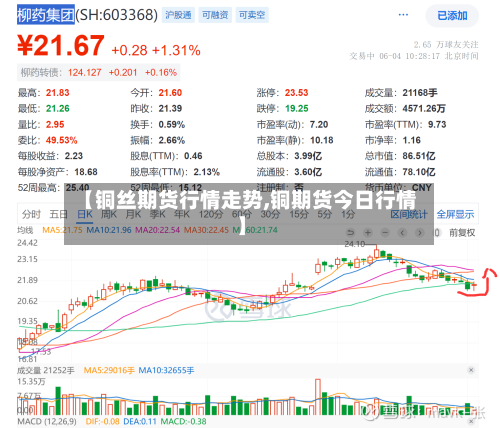Click the 每股净资产 value 18.68
Screen dimensions: 500x428
[86, 172]
